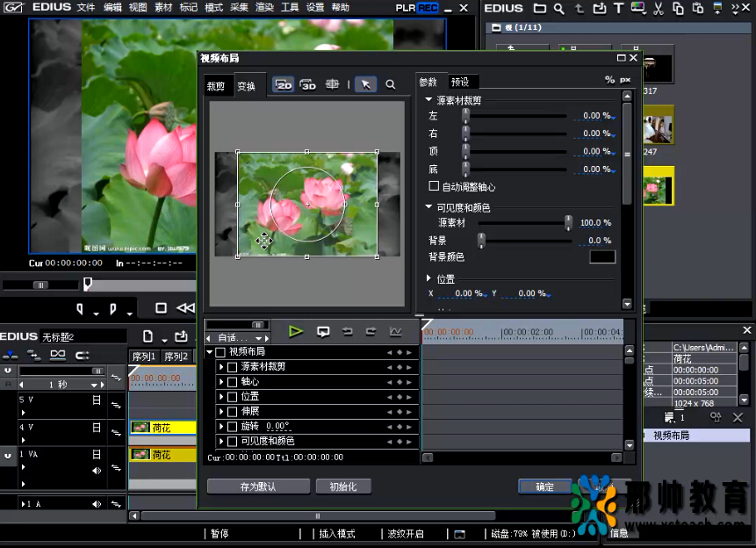Viewport: 756px width, 548px height.
Task: Switch to the 预设 tab
Action: [x=459, y=82]
